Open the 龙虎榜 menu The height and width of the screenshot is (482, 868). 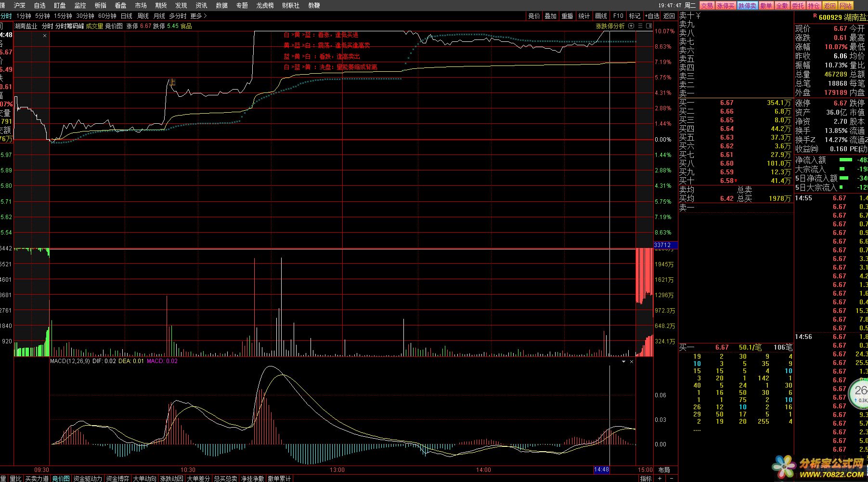pos(265,5)
